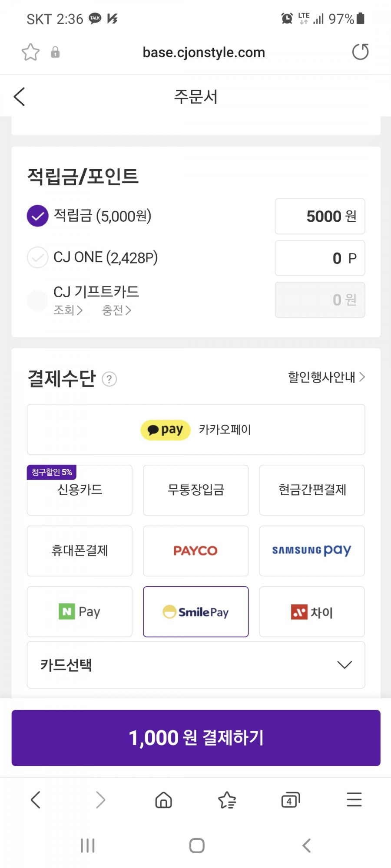Open browser bookmarks list star icon
The height and width of the screenshot is (868, 391).
(227, 799)
